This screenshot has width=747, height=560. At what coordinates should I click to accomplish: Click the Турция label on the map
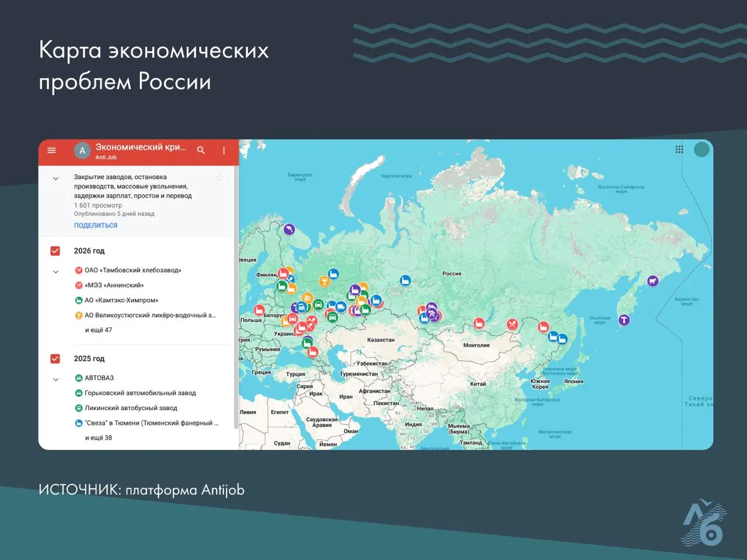296,374
